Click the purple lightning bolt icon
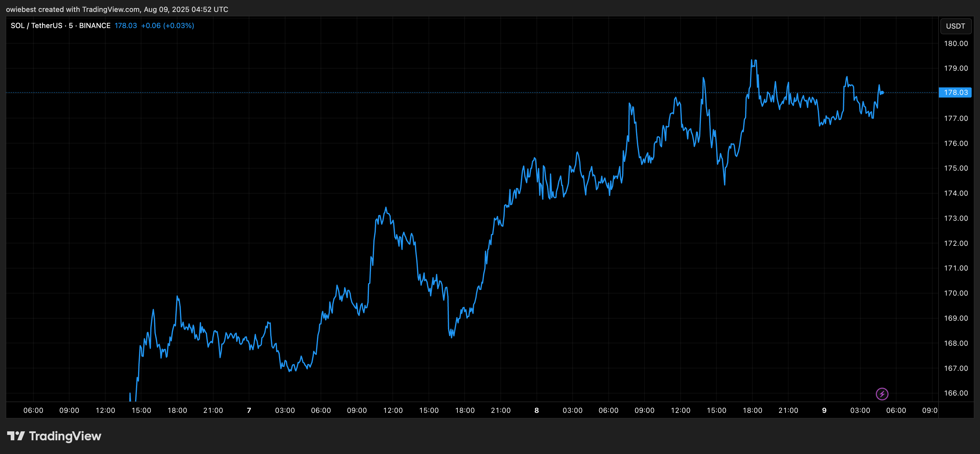980x454 pixels. tap(882, 394)
